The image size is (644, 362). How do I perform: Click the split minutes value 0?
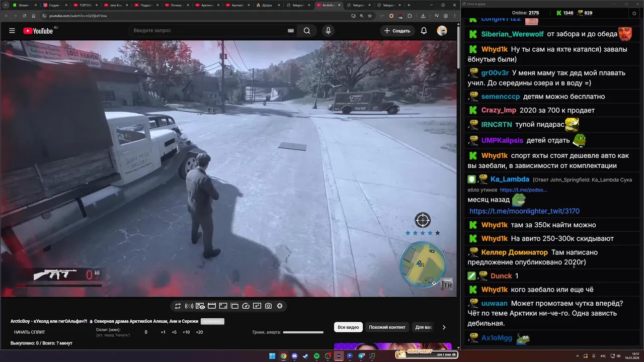146,332
